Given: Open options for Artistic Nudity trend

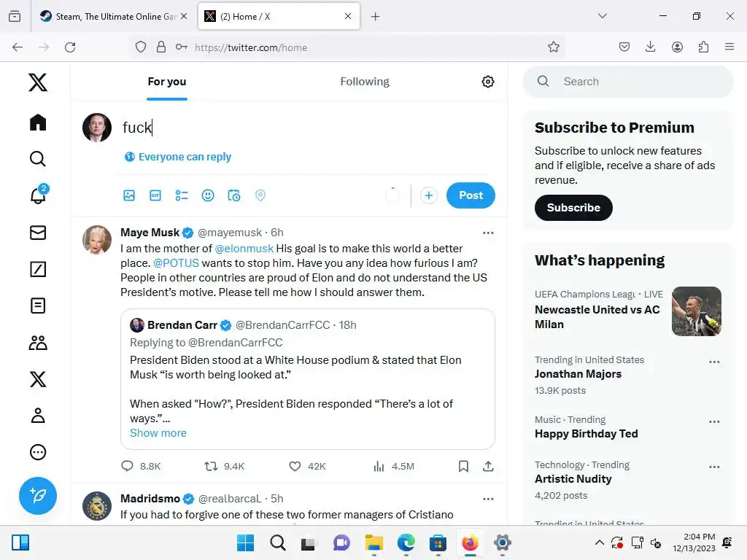Looking at the screenshot, I should pyautogui.click(x=714, y=467).
